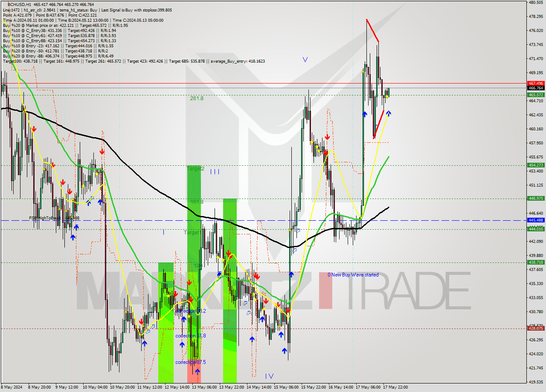546x392 pixels.
Task: Click the '12 May 14:00' time axis label
Action: tap(177, 387)
